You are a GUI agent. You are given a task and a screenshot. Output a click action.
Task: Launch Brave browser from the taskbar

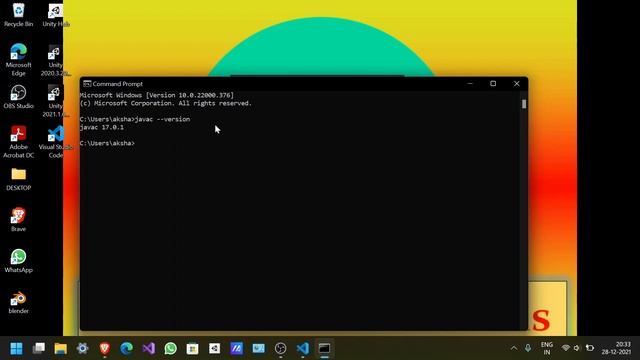pyautogui.click(x=104, y=348)
